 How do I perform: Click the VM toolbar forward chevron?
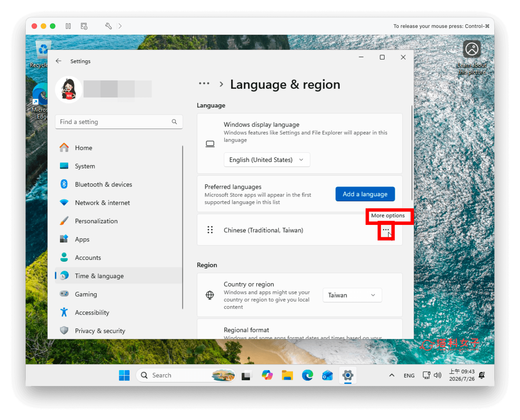[120, 26]
